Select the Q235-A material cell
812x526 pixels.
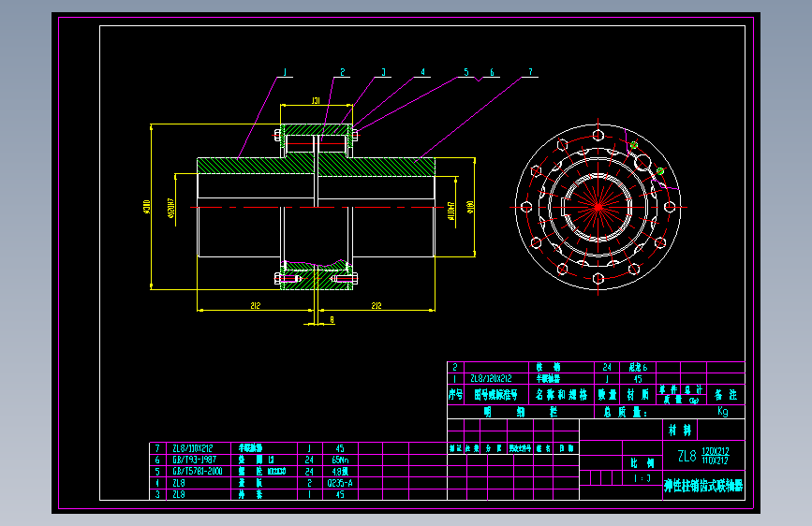[340, 483]
